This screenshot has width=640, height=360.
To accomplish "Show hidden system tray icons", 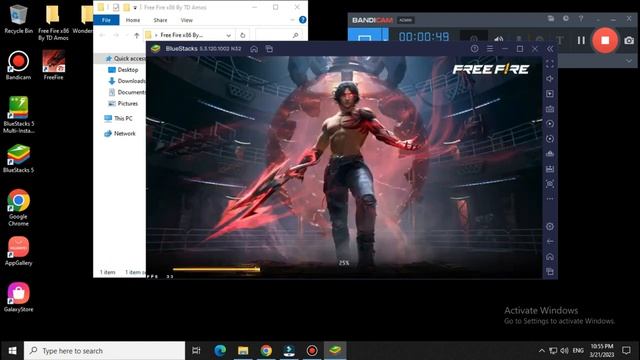I will click(x=542, y=351).
